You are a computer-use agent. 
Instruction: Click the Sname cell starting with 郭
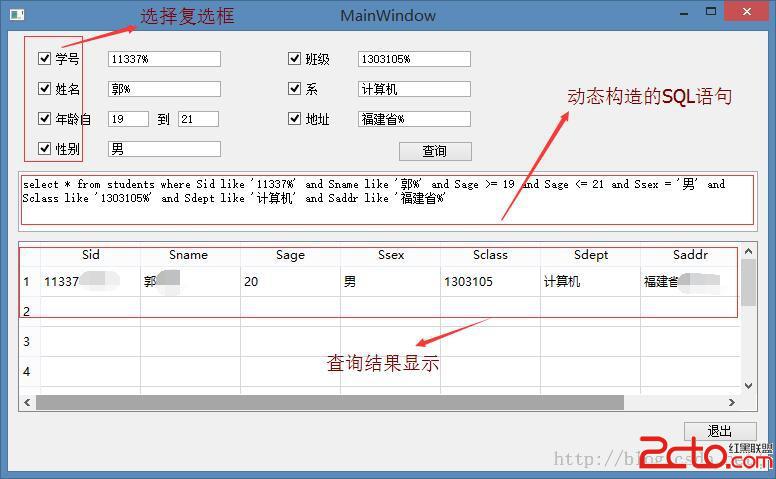click(191, 282)
